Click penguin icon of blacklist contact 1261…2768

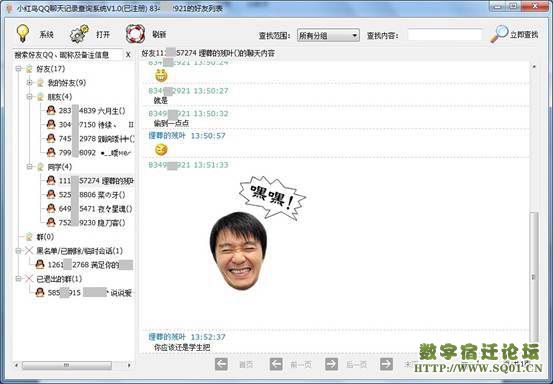[40, 264]
